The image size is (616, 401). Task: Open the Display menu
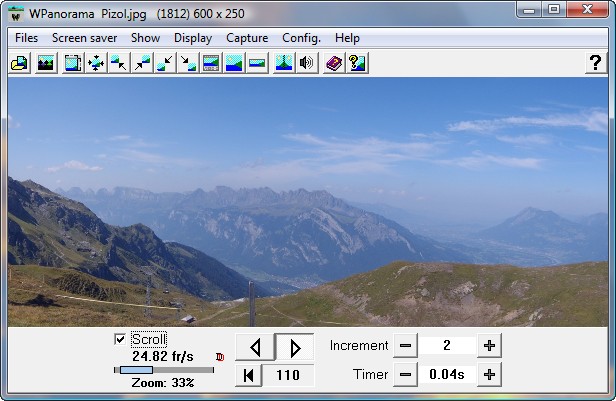[193, 38]
